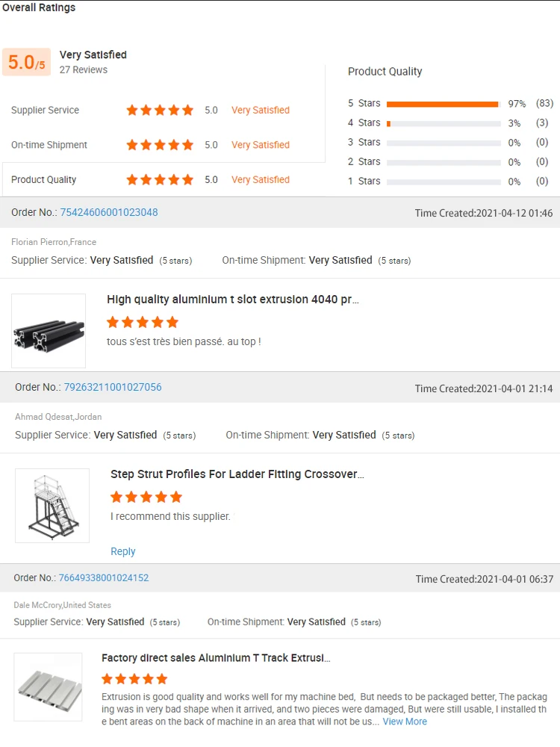Click stars on the aluminium t slot review
This screenshot has height=747, width=560.
click(143, 323)
